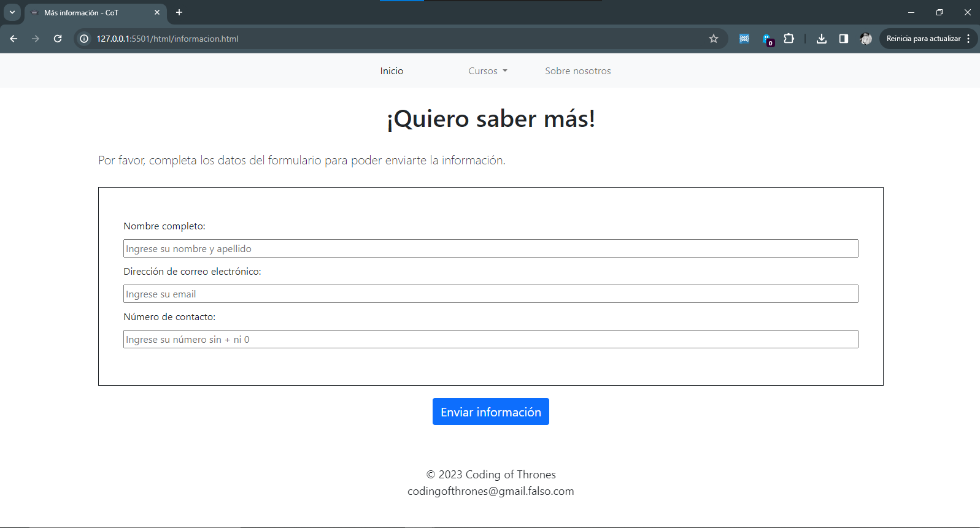Go back to the previous page
The image size is (980, 528).
[x=14, y=39]
